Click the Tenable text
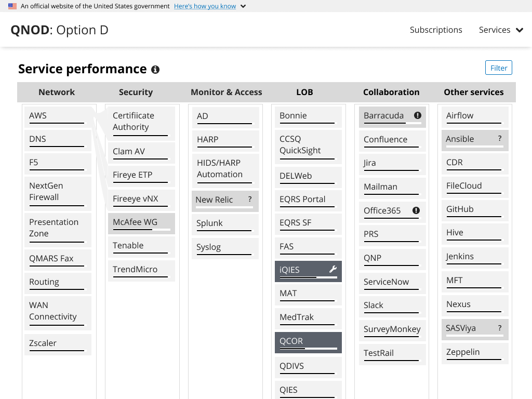This screenshot has width=532, height=399. click(128, 245)
